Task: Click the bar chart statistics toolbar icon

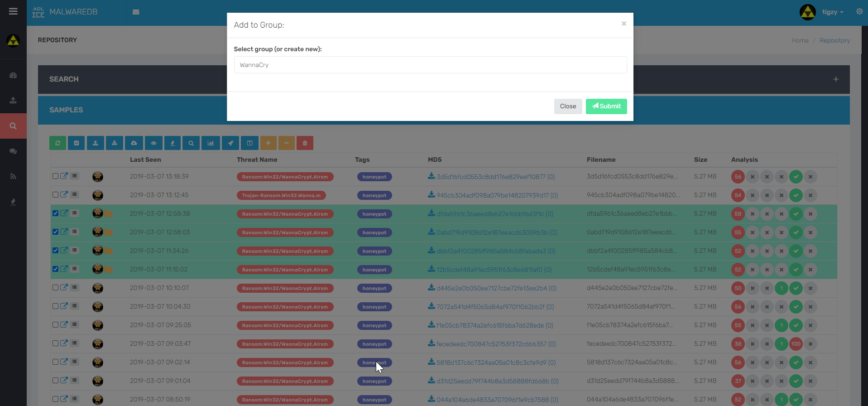Action: tap(211, 143)
